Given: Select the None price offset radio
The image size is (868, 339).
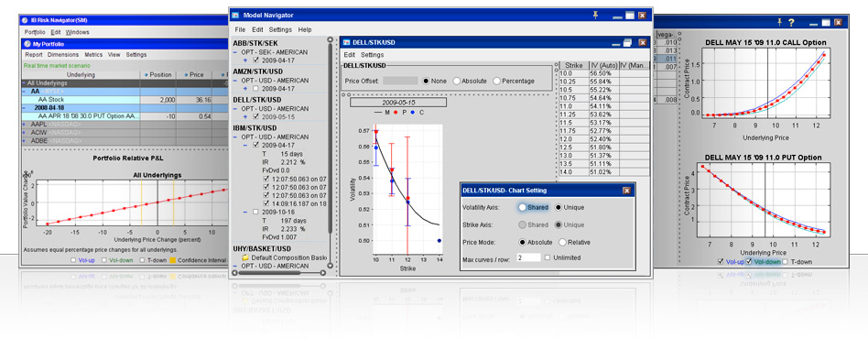Looking at the screenshot, I should pos(426,81).
